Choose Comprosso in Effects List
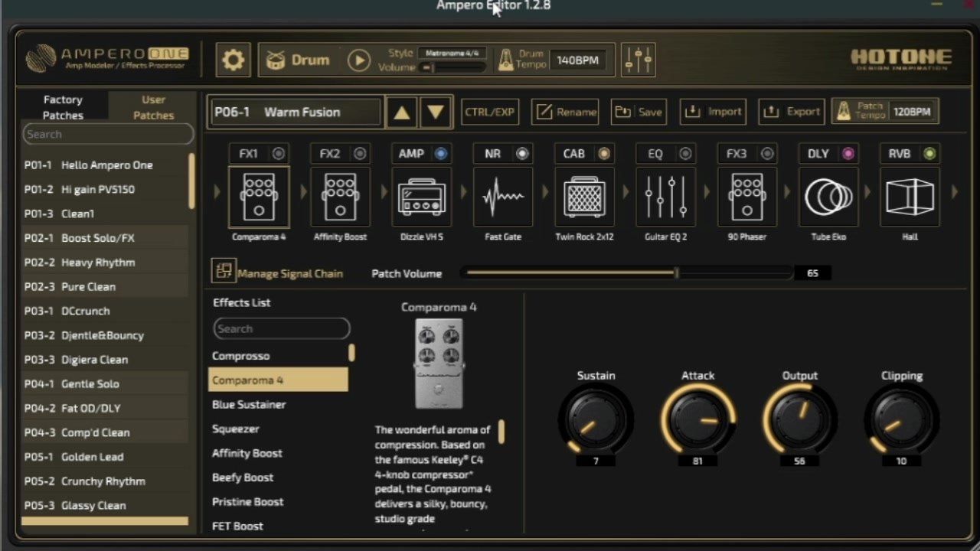980x551 pixels. point(278,356)
